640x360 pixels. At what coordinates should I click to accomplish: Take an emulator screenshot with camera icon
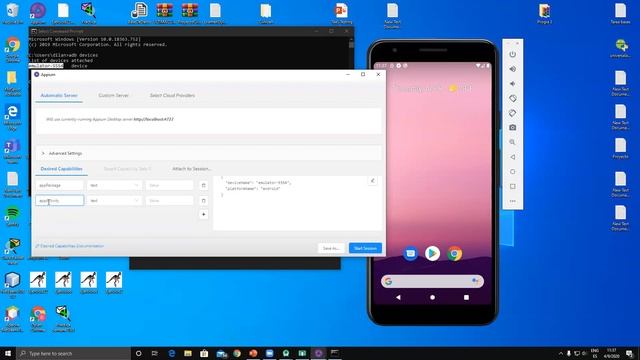513,128
